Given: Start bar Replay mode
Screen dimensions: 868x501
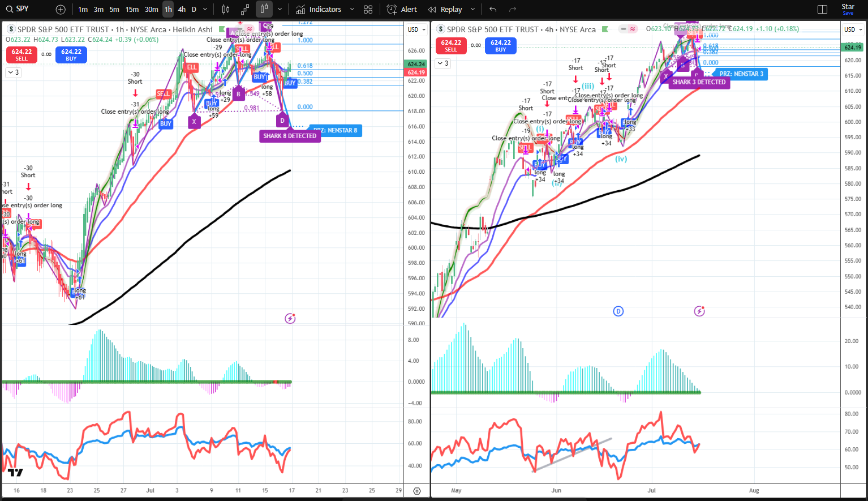Looking at the screenshot, I should [x=445, y=10].
